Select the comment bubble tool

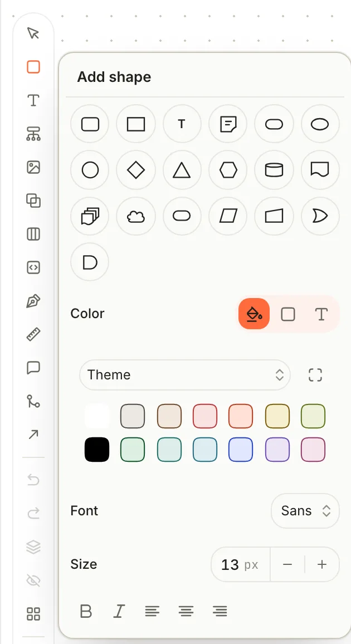[33, 368]
